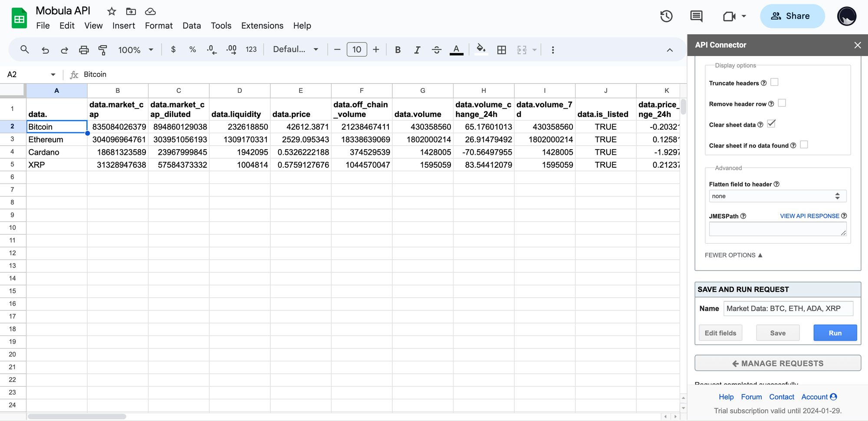Click help icon beside JMESPath
Viewport: 868px width, 421px height.
coord(743,216)
